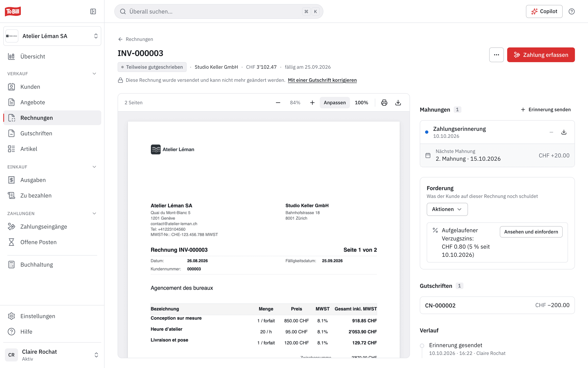This screenshot has width=588, height=368.
Task: Go to Kunden
Action: (52, 87)
